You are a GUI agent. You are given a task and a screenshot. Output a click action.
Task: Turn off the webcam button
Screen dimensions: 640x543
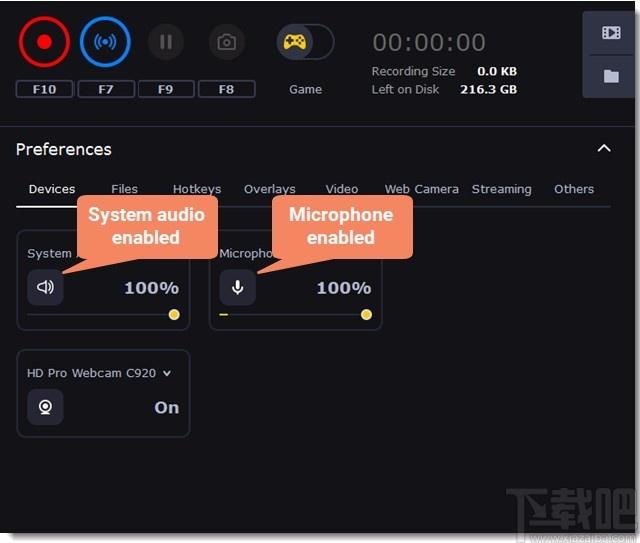coord(45,407)
